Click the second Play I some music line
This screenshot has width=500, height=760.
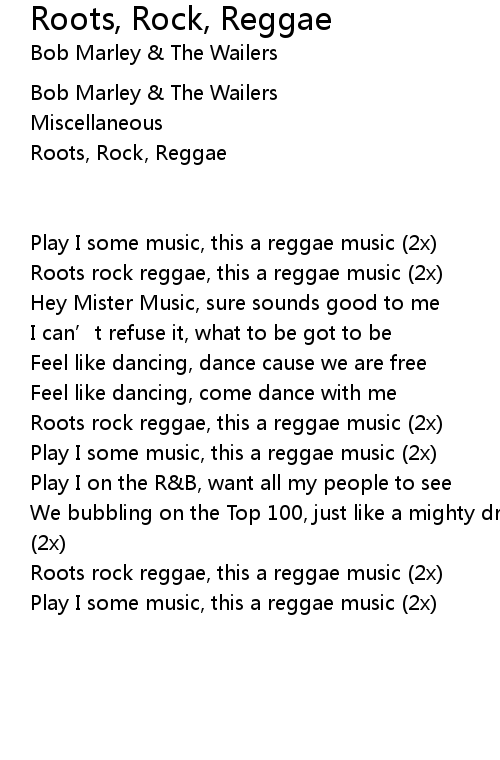(234, 453)
